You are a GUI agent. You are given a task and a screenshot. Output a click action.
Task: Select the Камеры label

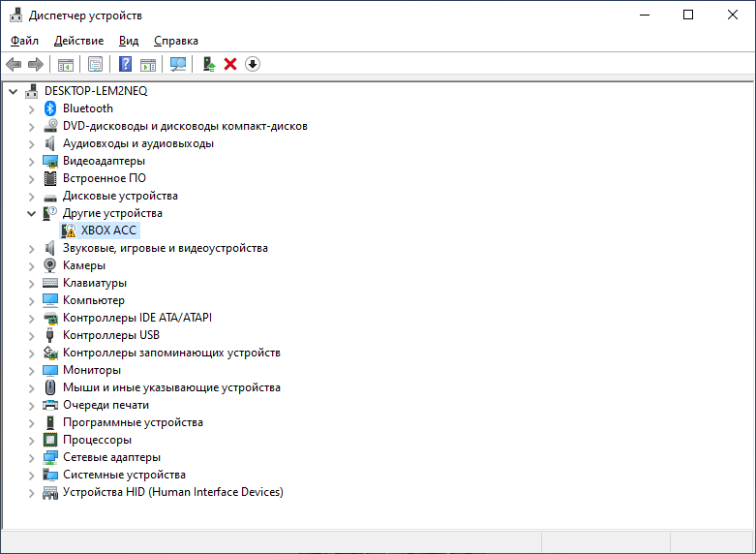pos(84,265)
